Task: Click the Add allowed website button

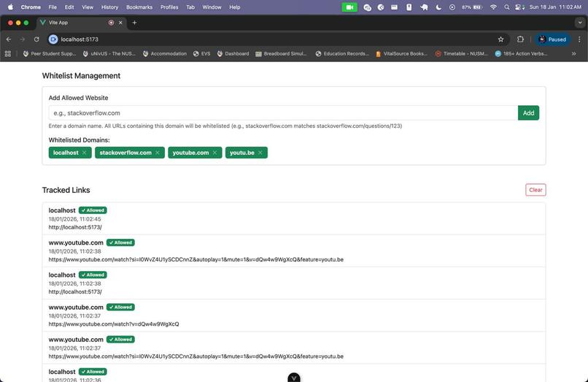Action: pos(528,112)
